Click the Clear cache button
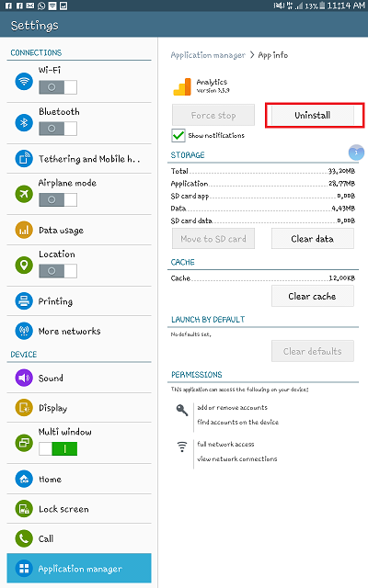 point(313,296)
